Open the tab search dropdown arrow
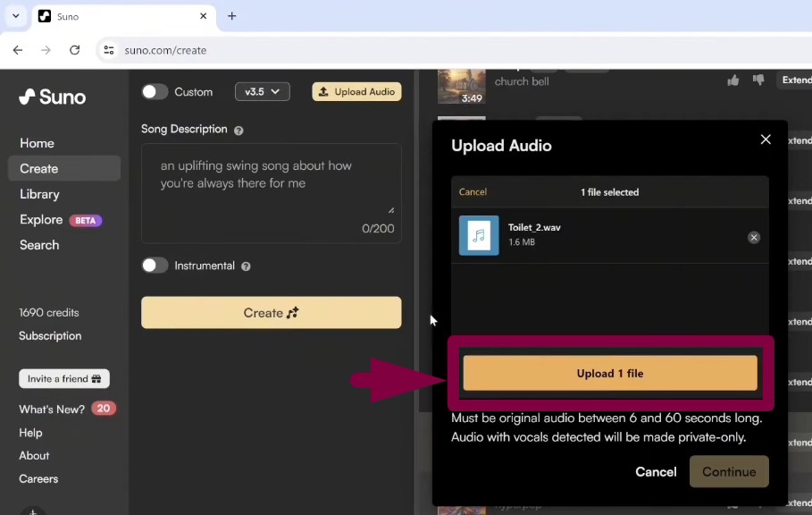This screenshot has height=515, width=812. tap(16, 16)
